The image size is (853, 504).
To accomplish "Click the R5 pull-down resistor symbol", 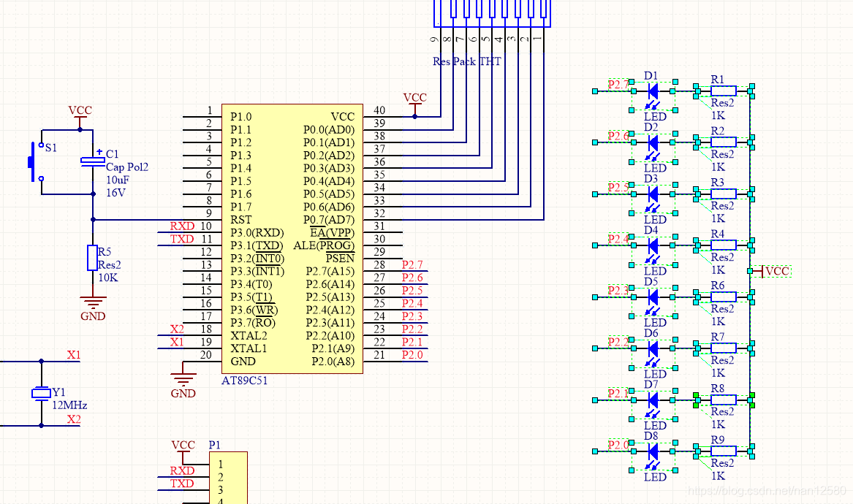I will (x=93, y=258).
